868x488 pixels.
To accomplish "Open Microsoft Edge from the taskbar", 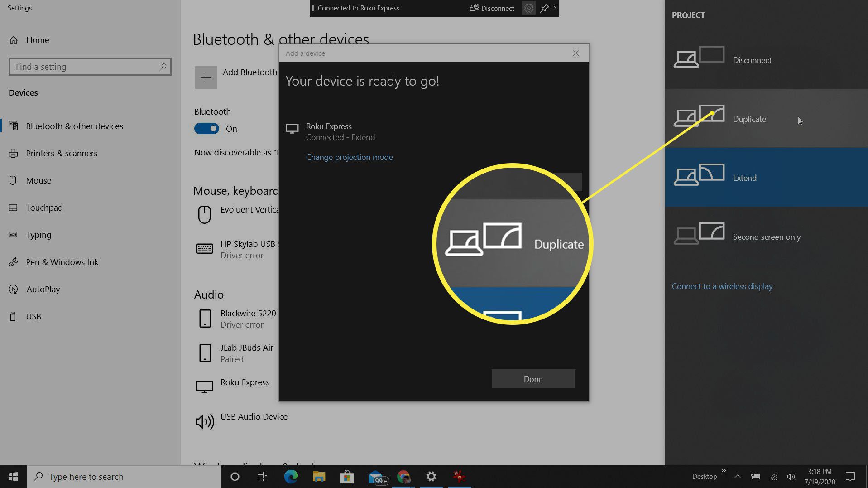I will click(291, 477).
